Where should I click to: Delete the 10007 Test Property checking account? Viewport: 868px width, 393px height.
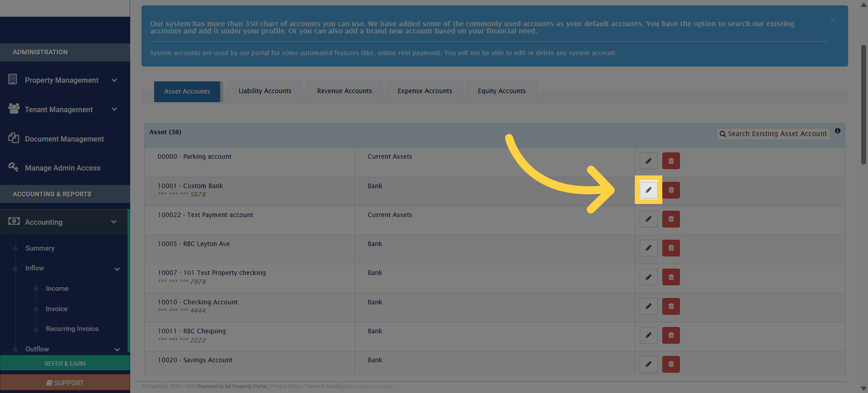click(x=671, y=277)
